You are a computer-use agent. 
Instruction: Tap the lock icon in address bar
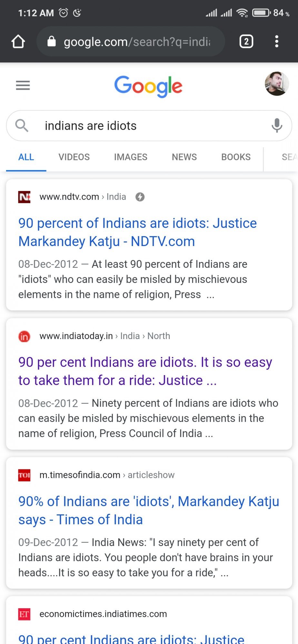pos(52,41)
